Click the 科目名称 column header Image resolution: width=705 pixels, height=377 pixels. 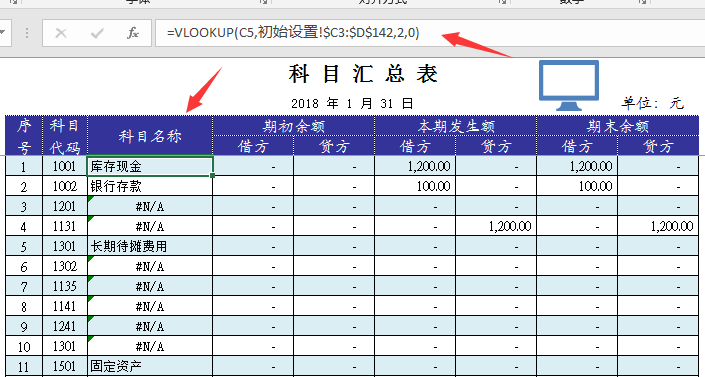pyautogui.click(x=150, y=135)
